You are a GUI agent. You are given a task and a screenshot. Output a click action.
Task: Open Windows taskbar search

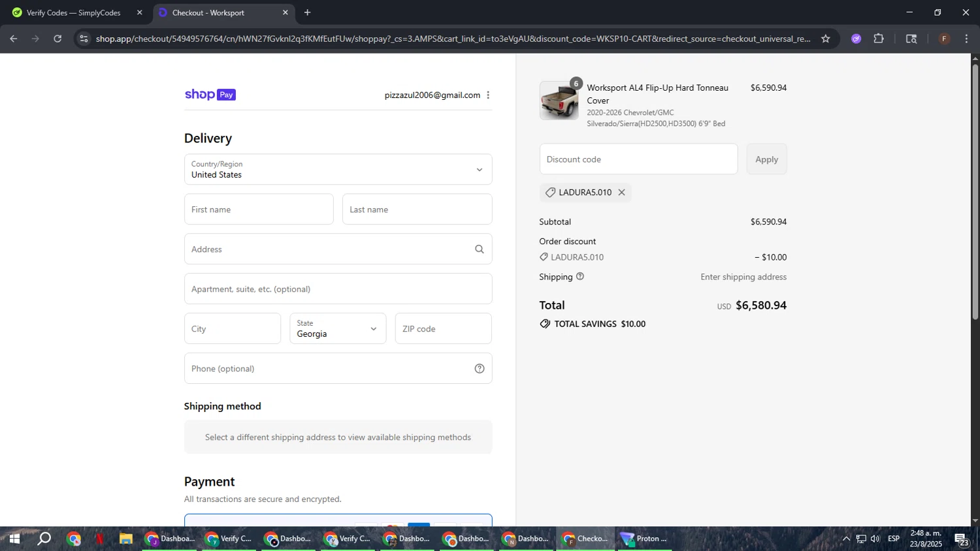(44, 539)
